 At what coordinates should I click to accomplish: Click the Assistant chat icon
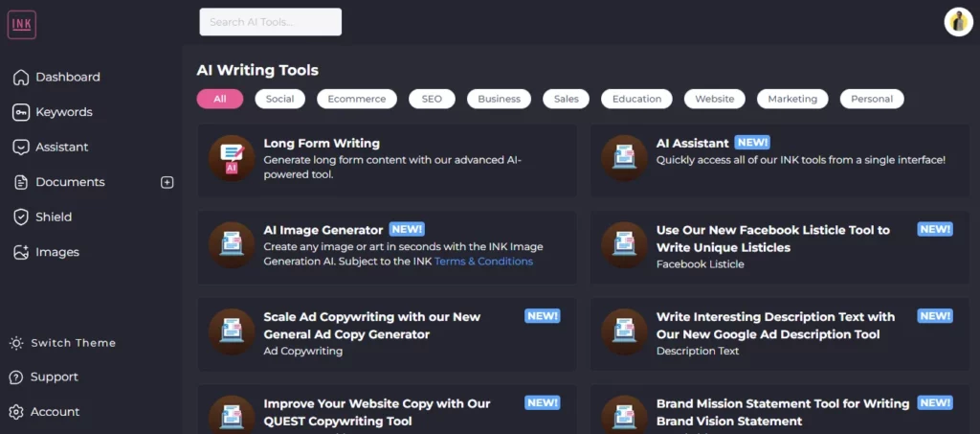tap(21, 147)
